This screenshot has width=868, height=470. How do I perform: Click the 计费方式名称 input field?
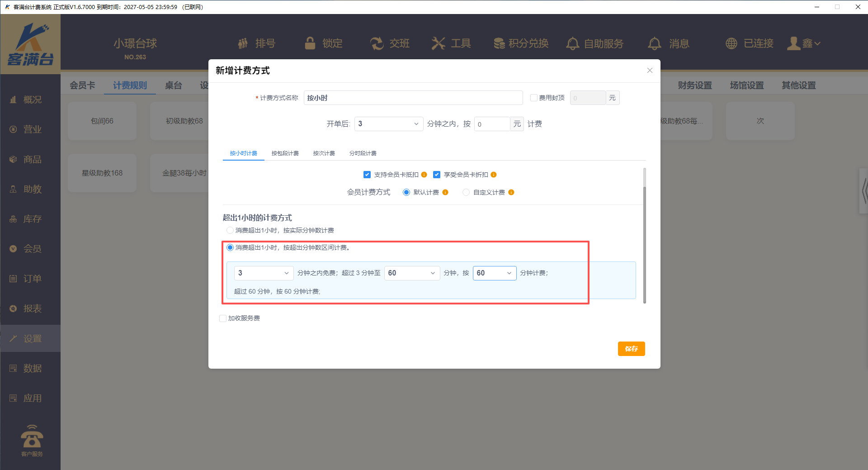tap(413, 98)
